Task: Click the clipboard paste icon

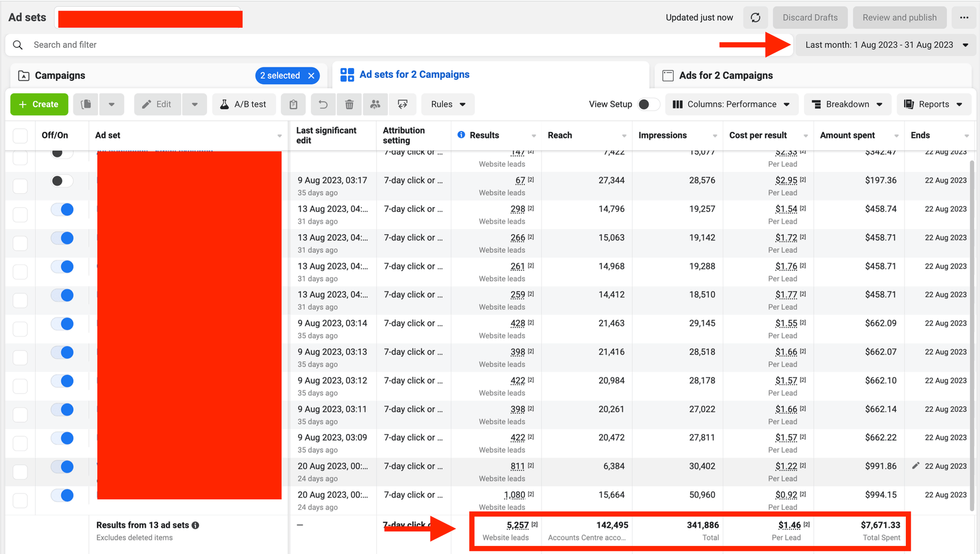Action: (293, 104)
